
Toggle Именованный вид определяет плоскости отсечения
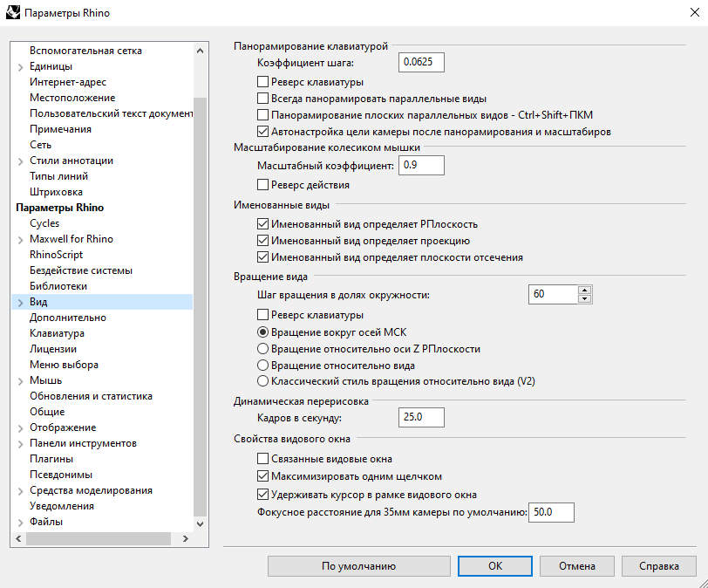tap(262, 257)
